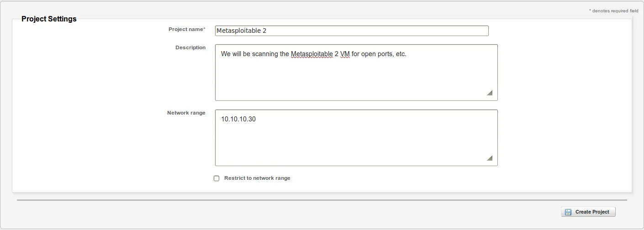This screenshot has width=644, height=230.
Task: Click inside the Description text area
Action: click(x=356, y=78)
